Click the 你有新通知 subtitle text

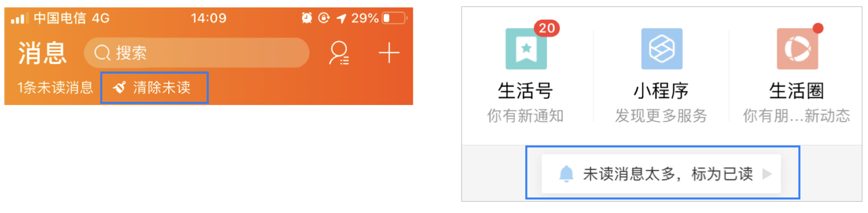(525, 115)
